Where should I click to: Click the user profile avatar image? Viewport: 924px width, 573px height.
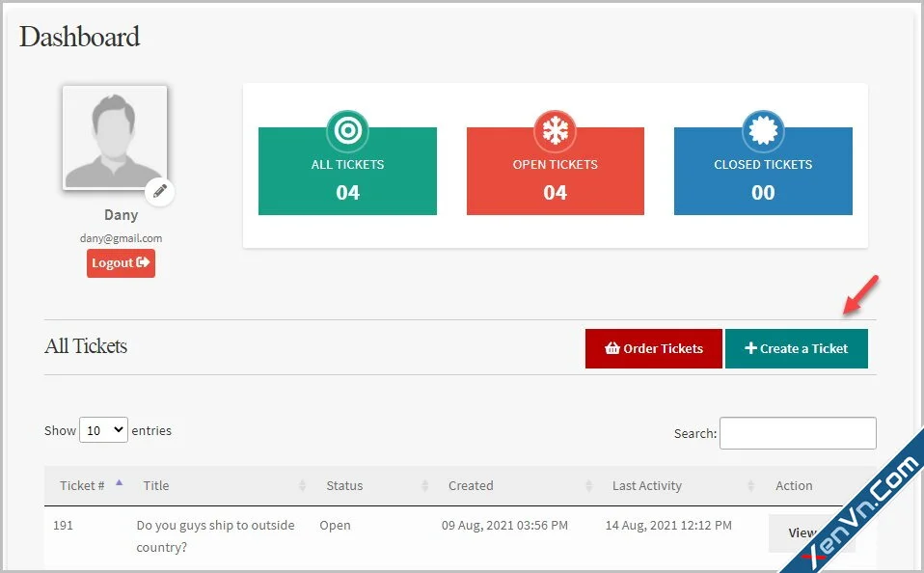[115, 137]
